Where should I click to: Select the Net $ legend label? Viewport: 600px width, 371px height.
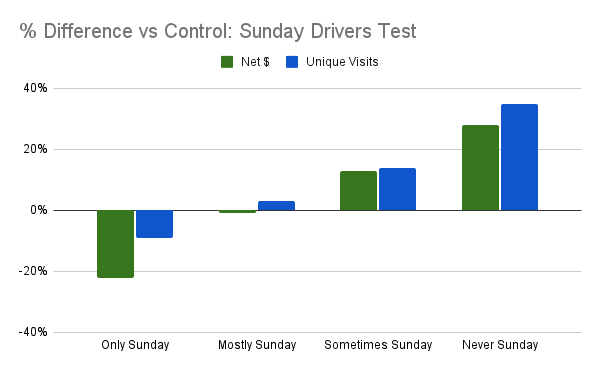coord(255,62)
